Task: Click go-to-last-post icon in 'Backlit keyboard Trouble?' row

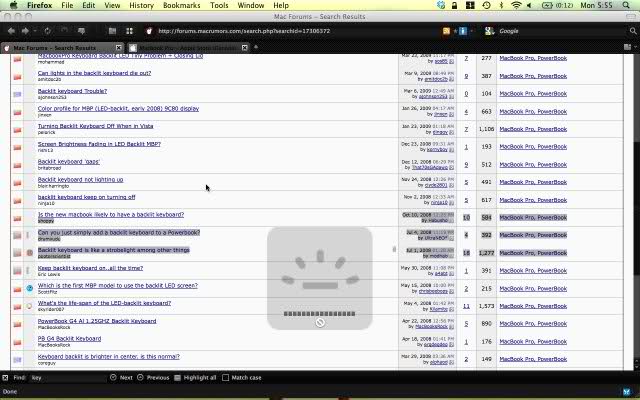Action: (x=451, y=97)
